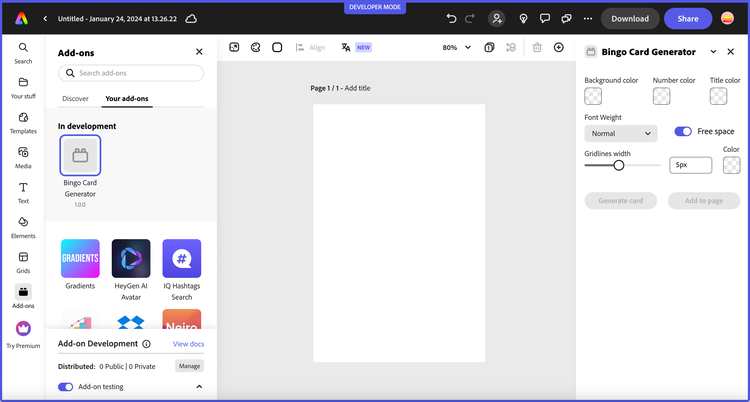Open the IQ Hashtags Search add-on
This screenshot has height=402, width=750.
182,258
